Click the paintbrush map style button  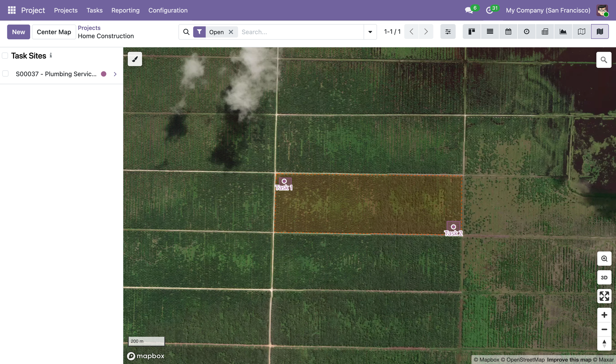click(135, 59)
